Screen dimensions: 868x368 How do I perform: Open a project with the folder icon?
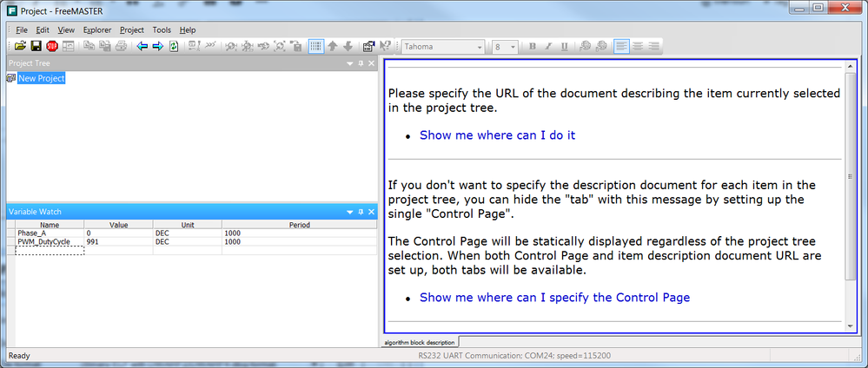(x=21, y=47)
